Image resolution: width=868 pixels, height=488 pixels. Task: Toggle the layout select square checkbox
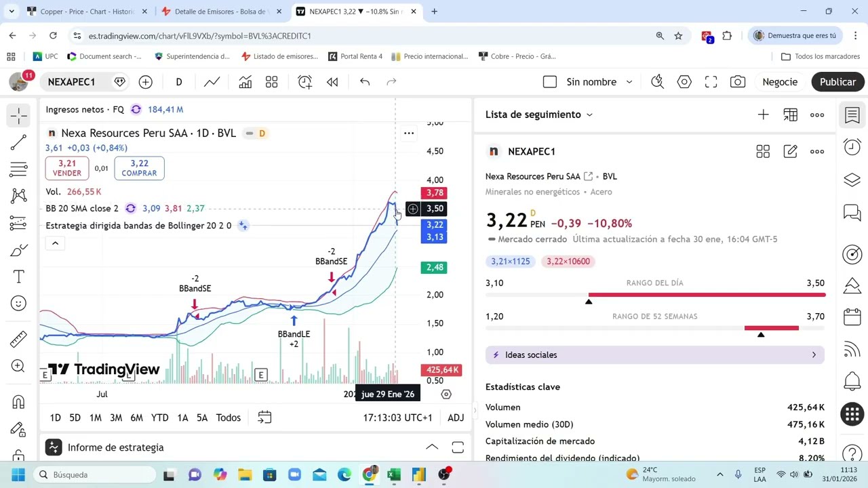[x=550, y=82]
